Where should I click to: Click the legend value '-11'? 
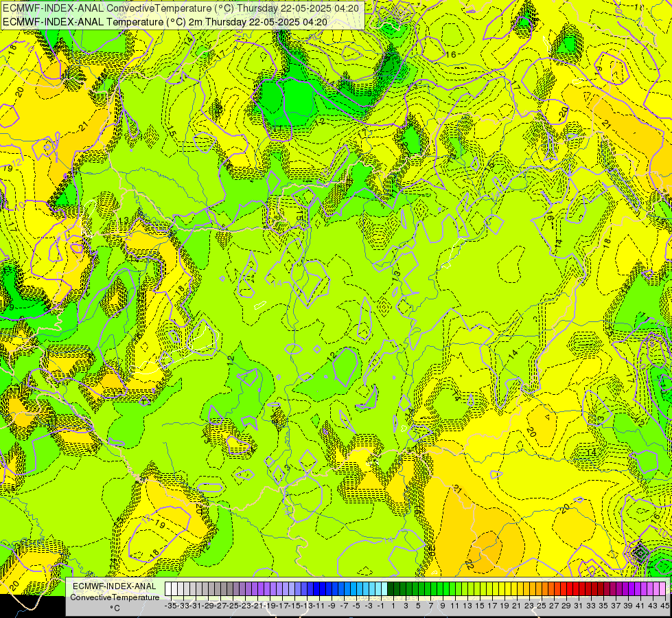(x=319, y=606)
